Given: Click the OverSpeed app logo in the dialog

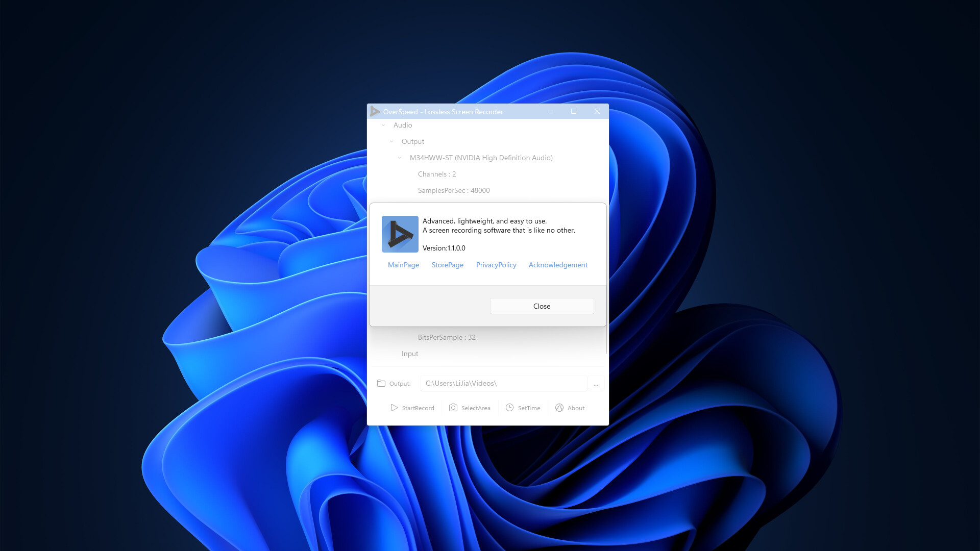Looking at the screenshot, I should [400, 234].
